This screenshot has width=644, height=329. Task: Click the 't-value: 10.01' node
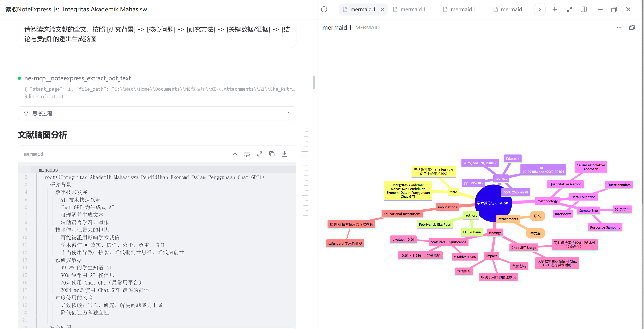coord(403,240)
